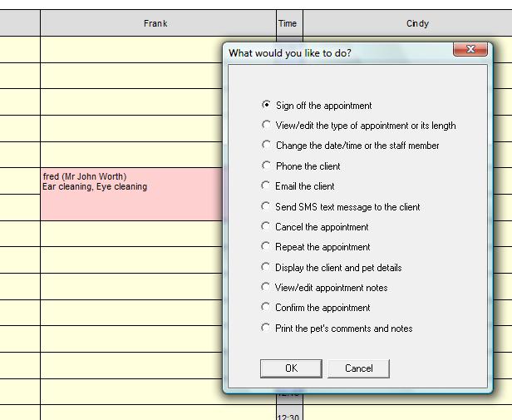The height and width of the screenshot is (420, 512).
Task: Close the dialog with the red X
Action: tap(470, 50)
